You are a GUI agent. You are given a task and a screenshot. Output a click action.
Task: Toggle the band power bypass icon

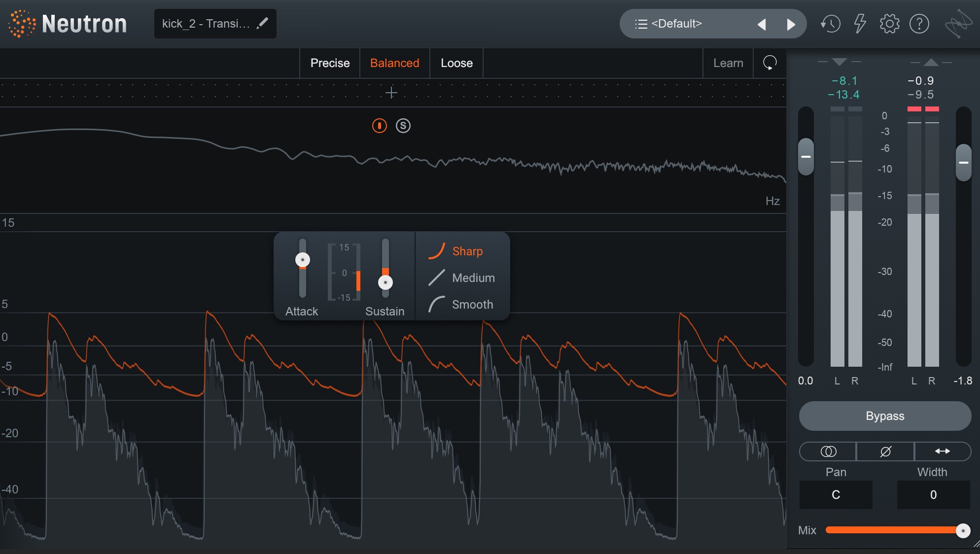pos(379,126)
